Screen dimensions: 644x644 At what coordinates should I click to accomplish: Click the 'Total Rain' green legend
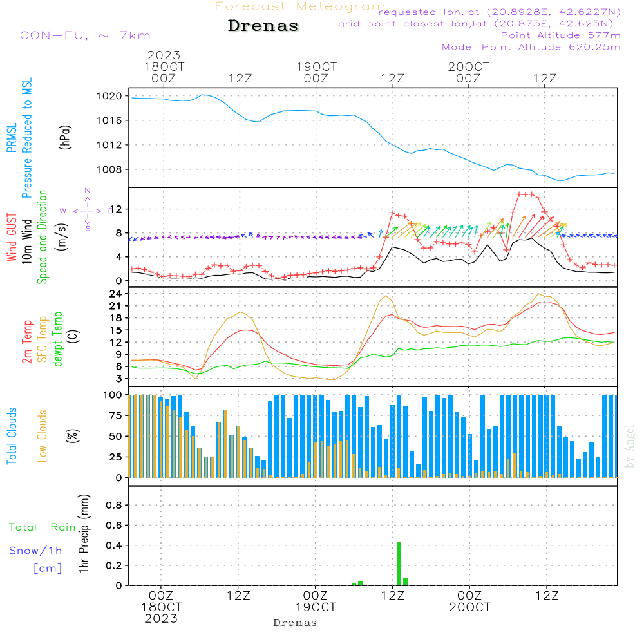pos(43,527)
